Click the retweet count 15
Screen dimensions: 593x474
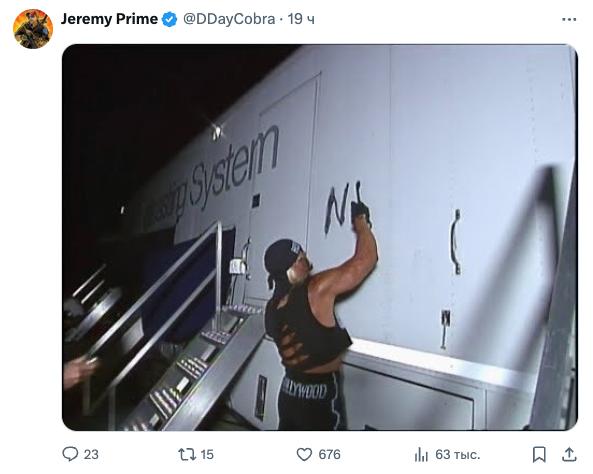tap(207, 454)
